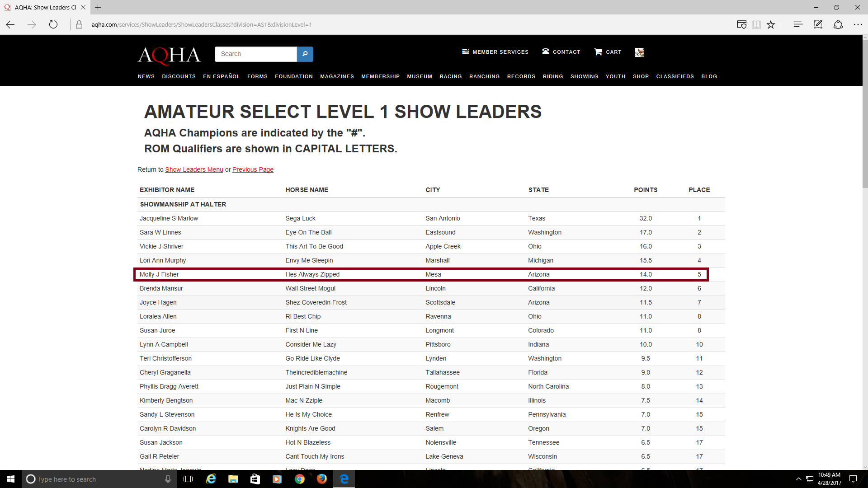
Task: Open the Discounts menu item
Action: click(179, 76)
